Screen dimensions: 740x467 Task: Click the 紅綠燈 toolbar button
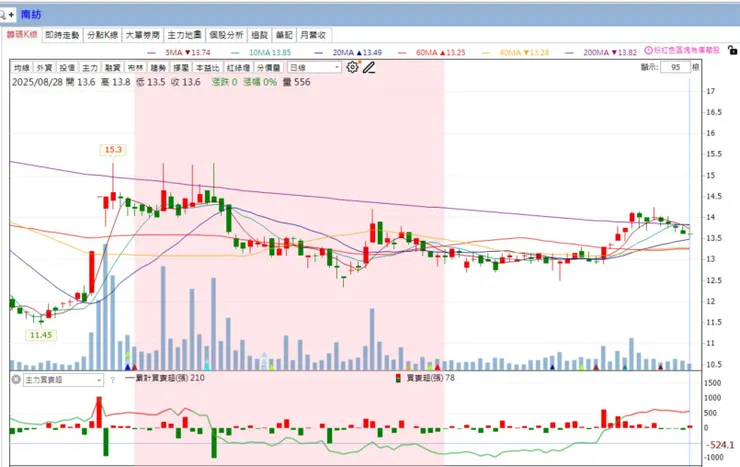[238, 68]
